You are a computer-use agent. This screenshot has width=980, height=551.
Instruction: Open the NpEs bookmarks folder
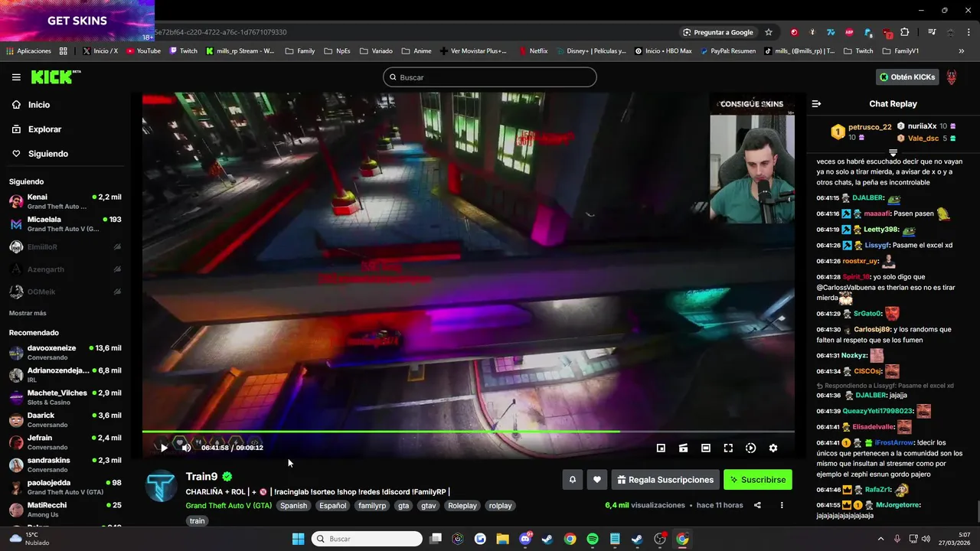pos(338,51)
